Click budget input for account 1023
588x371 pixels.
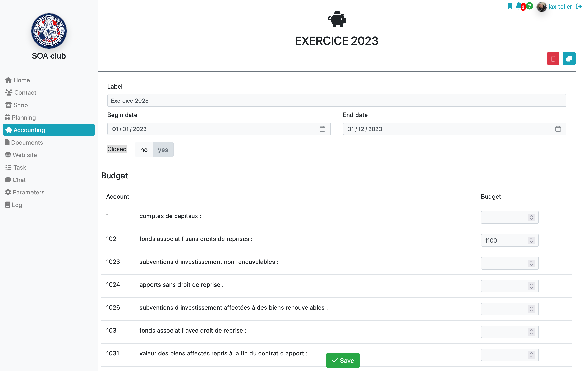click(509, 263)
